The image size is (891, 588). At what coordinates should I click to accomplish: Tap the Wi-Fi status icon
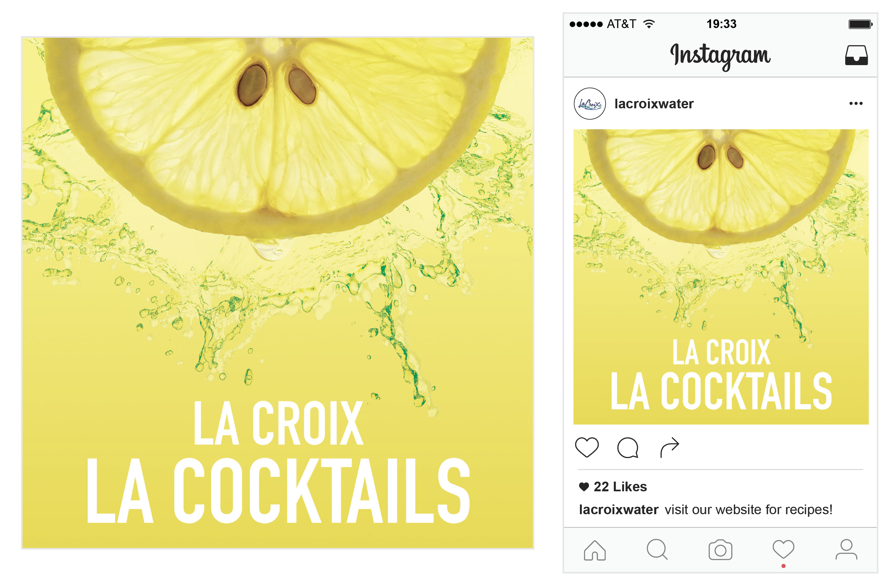(x=649, y=24)
